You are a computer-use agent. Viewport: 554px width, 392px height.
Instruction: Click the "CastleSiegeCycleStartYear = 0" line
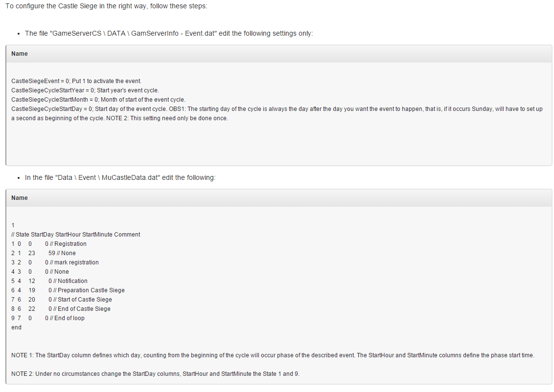85,90
